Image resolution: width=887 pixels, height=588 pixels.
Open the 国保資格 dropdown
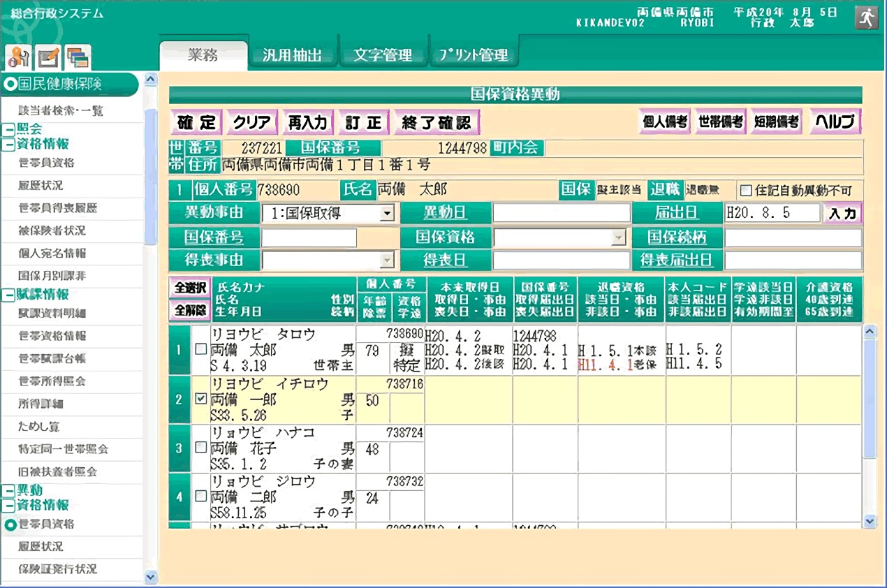pos(560,237)
